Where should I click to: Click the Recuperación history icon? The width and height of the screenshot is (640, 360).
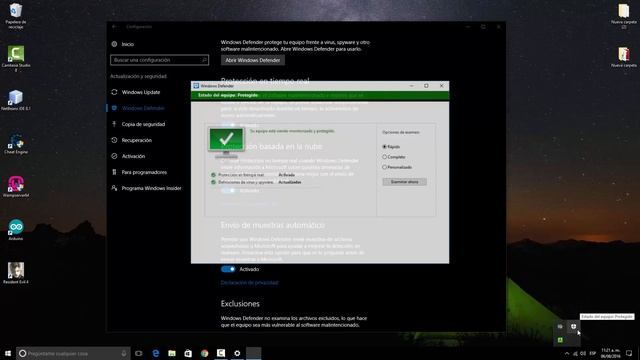[x=114, y=140]
